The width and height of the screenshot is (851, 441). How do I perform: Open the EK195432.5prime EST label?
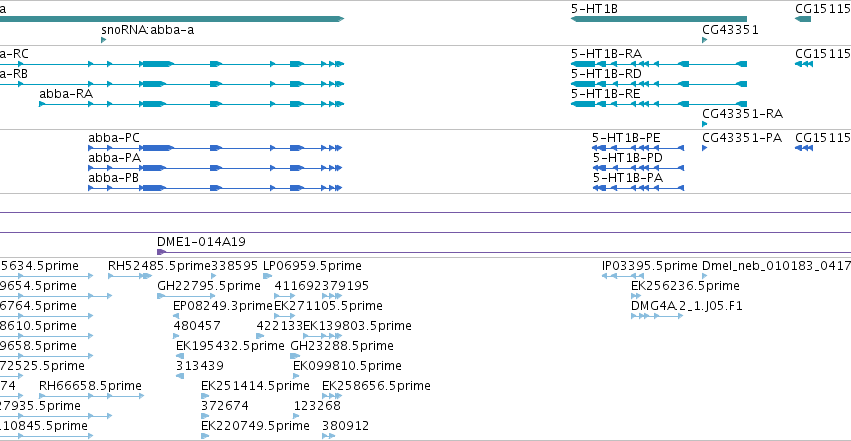(230, 346)
